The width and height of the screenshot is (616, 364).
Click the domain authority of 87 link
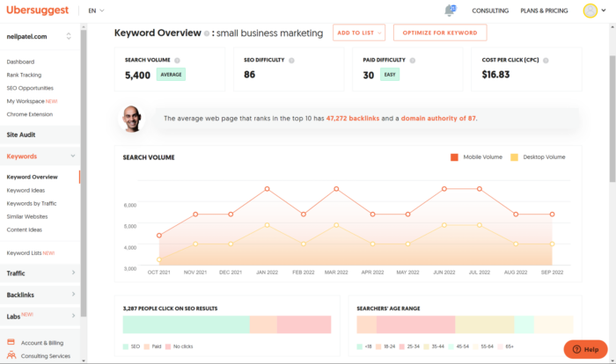click(438, 118)
